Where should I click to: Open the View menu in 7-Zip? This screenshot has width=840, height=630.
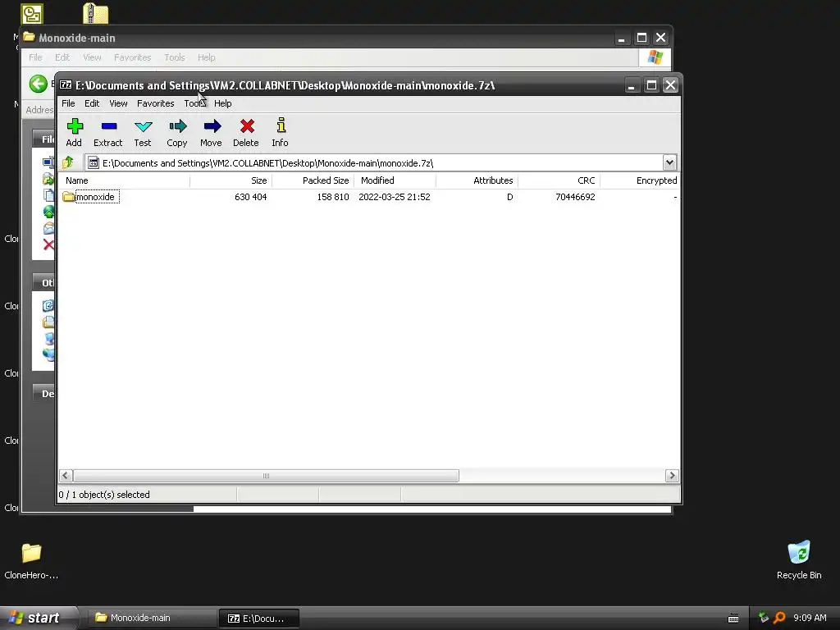coord(118,103)
